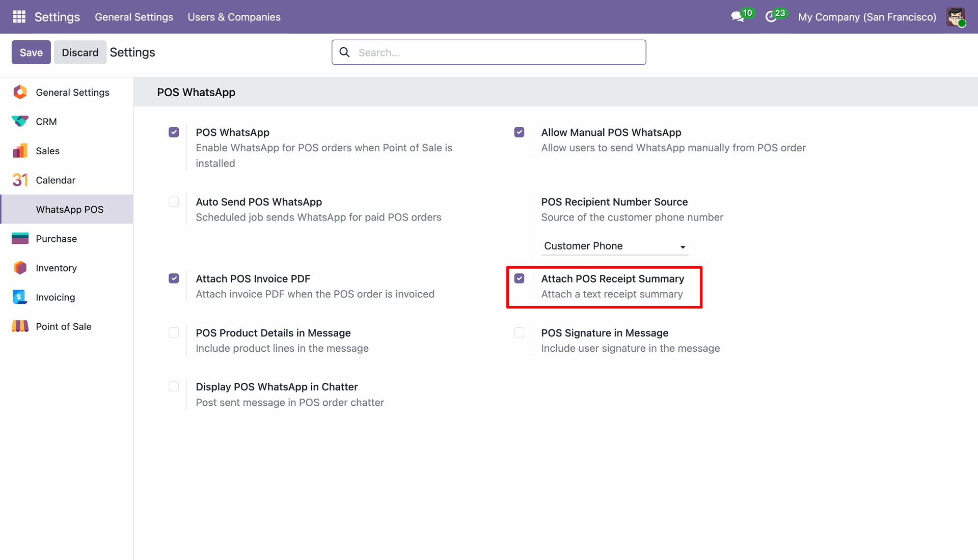
Task: Disable the POS WhatsApp checkbox
Action: pos(174,132)
